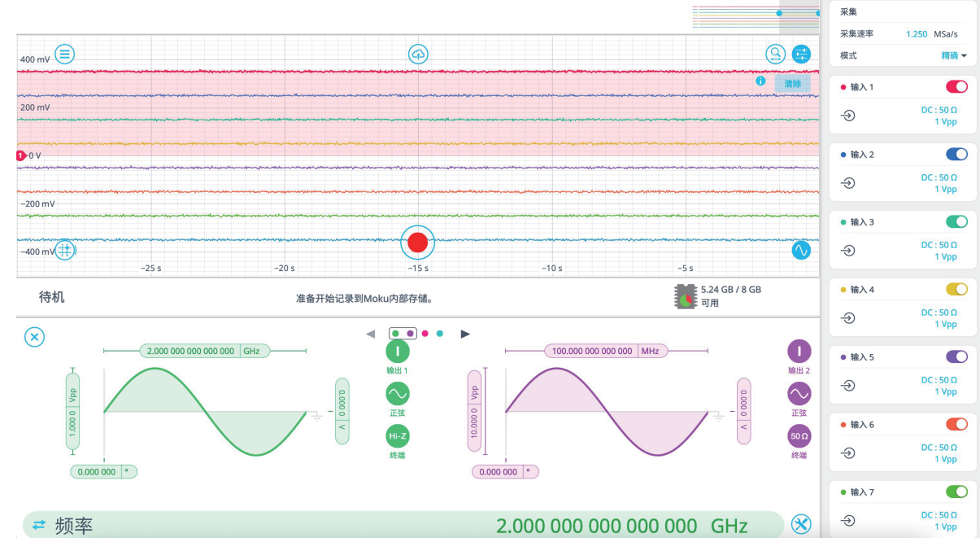Go to previous output pair arrow
This screenshot has height=542, width=980.
pyautogui.click(x=371, y=334)
